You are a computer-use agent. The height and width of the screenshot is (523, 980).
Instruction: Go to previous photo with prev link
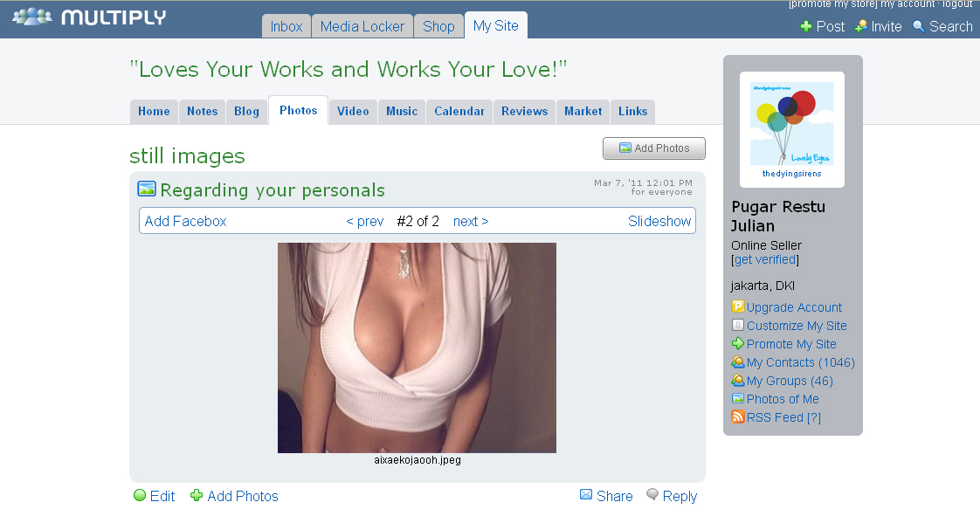365,221
